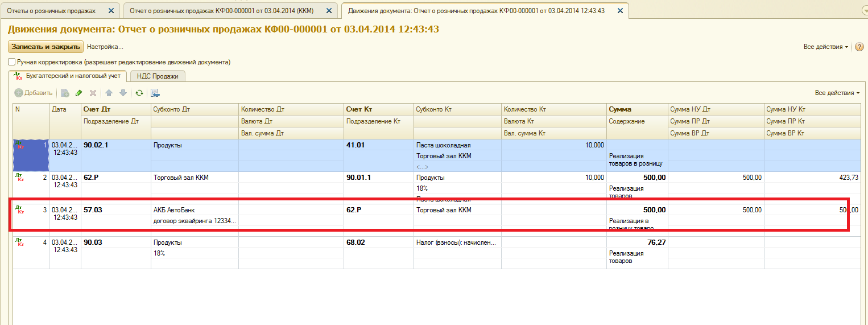The width and height of the screenshot is (868, 325).
Task: Click the Валюта Дт column header
Action: point(291,121)
